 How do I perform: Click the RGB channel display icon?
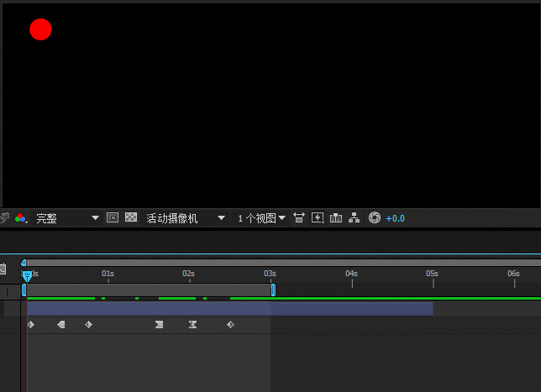pos(20,218)
